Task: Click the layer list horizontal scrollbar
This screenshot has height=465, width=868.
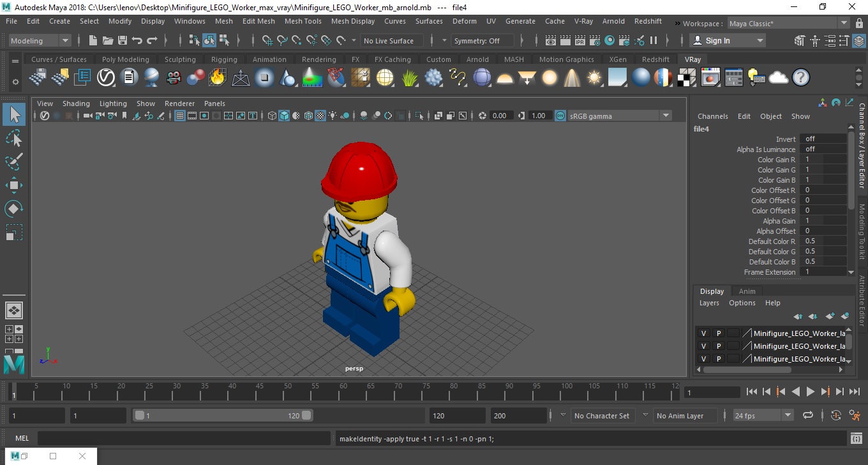Action: click(x=746, y=369)
